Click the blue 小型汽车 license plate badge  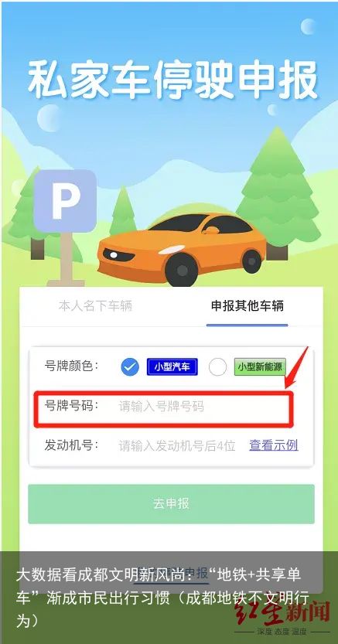(172, 366)
